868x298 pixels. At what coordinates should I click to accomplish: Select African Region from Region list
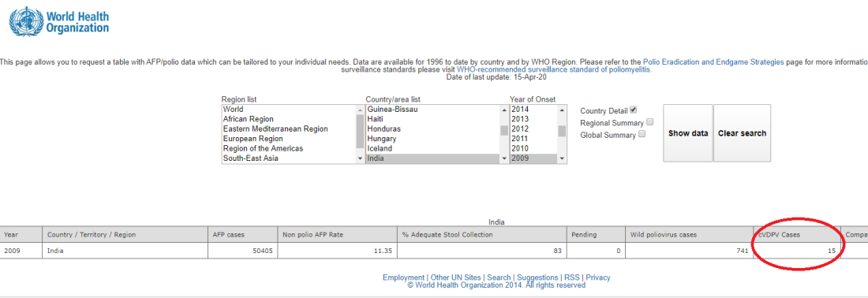(288, 119)
